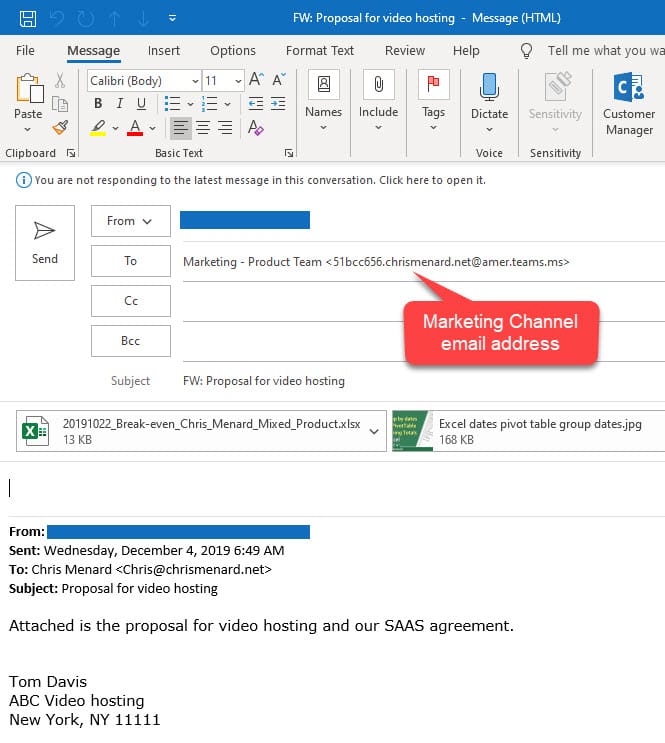Image resolution: width=665 pixels, height=743 pixels.
Task: Click the Bcc button
Action: tap(130, 341)
